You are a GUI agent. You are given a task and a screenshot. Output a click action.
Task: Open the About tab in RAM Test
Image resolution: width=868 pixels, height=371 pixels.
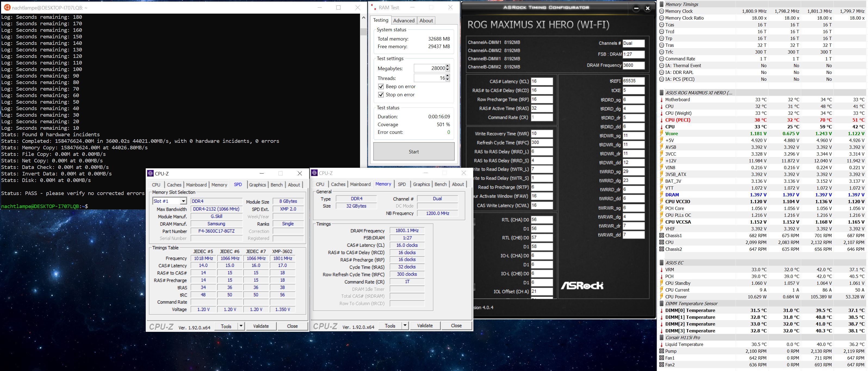[426, 21]
